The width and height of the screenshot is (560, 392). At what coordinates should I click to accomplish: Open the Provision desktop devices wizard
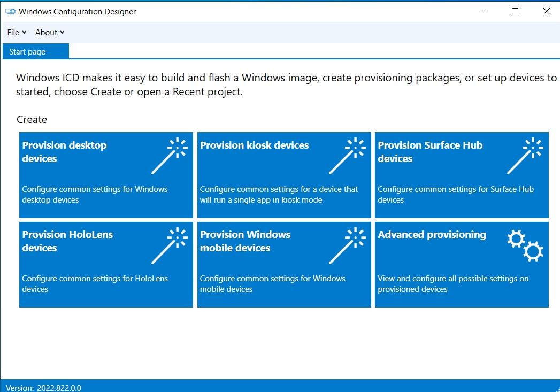105,175
